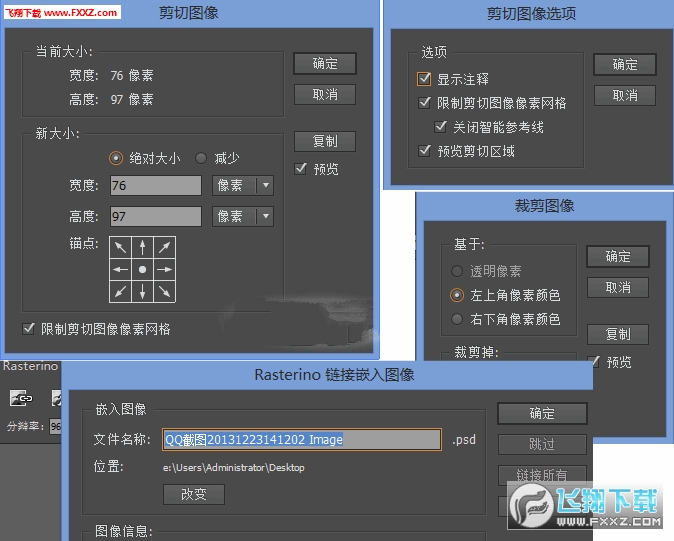Select the top-right anchor arrow
The height and width of the screenshot is (541, 674).
pos(164,248)
